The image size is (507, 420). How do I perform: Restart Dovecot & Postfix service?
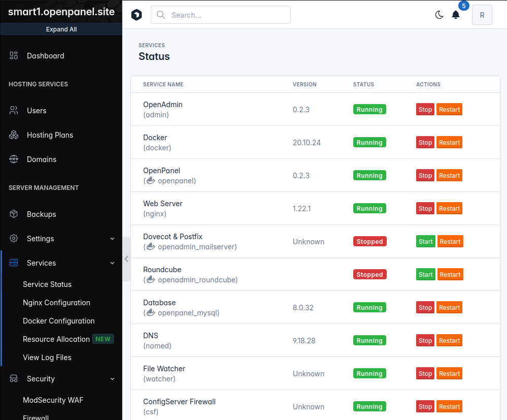tap(450, 241)
